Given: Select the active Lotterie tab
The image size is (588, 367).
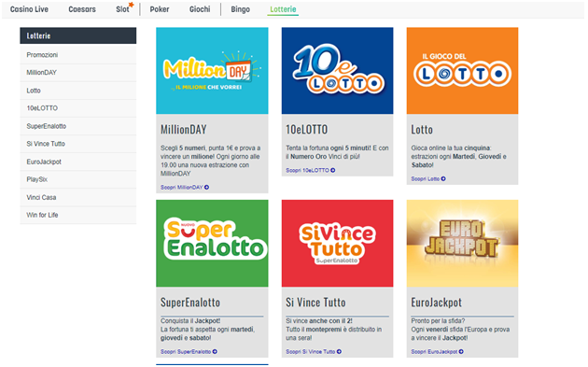Looking at the screenshot, I should [283, 9].
